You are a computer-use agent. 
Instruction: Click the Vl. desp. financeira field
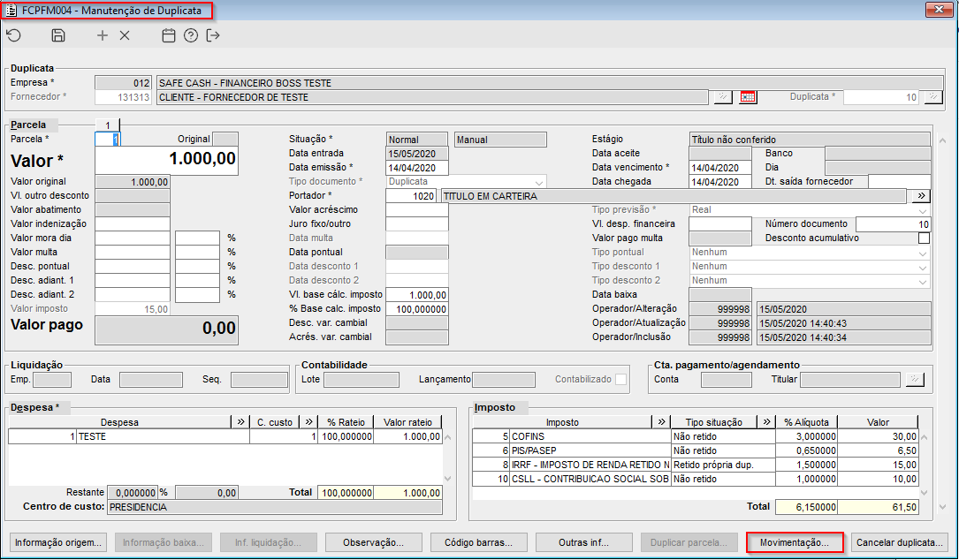click(719, 224)
